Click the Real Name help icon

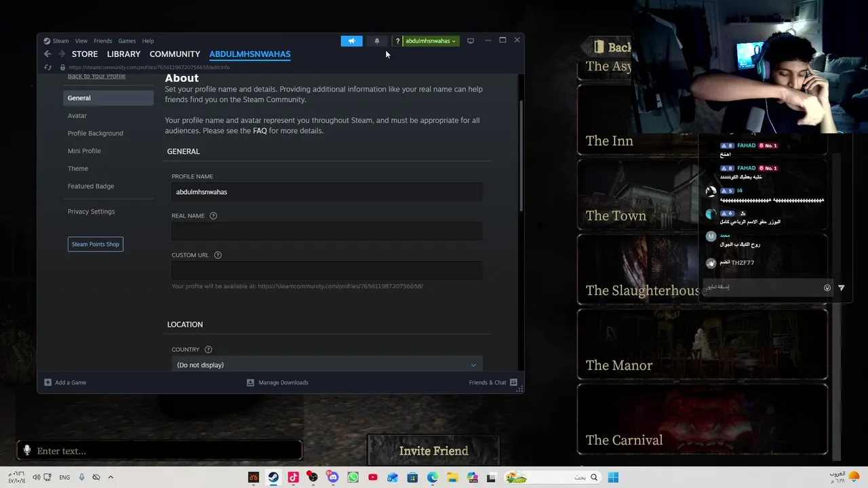[x=213, y=216]
